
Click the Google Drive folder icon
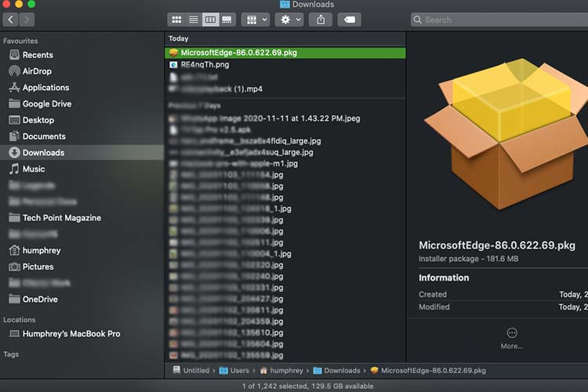pyautogui.click(x=14, y=103)
